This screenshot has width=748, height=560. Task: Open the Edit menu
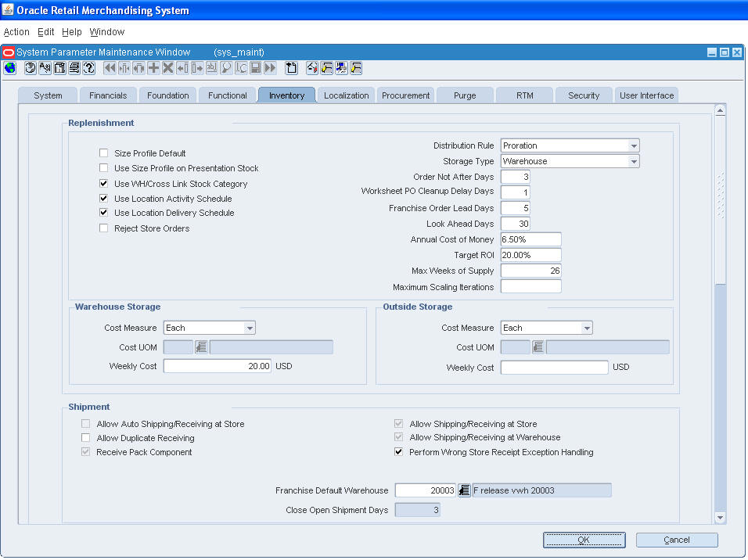click(46, 32)
